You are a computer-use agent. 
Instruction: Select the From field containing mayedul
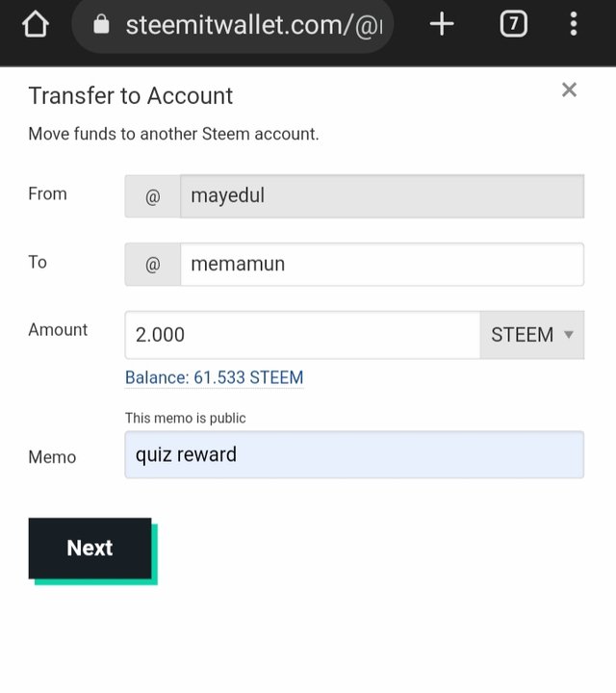[381, 196]
